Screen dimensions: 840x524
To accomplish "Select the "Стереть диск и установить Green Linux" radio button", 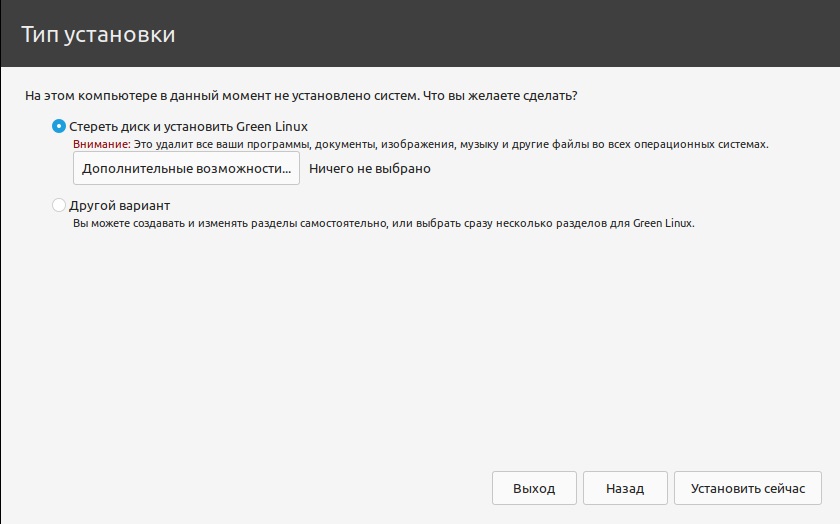I will pos(58,127).
